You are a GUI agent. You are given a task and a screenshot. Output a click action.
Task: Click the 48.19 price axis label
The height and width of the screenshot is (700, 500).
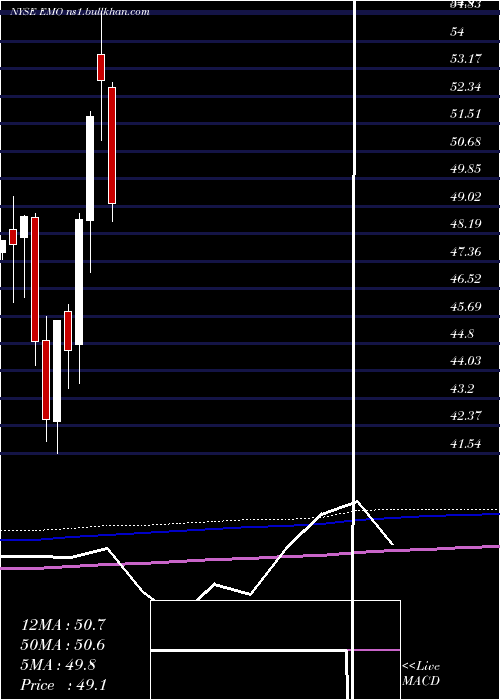466,224
